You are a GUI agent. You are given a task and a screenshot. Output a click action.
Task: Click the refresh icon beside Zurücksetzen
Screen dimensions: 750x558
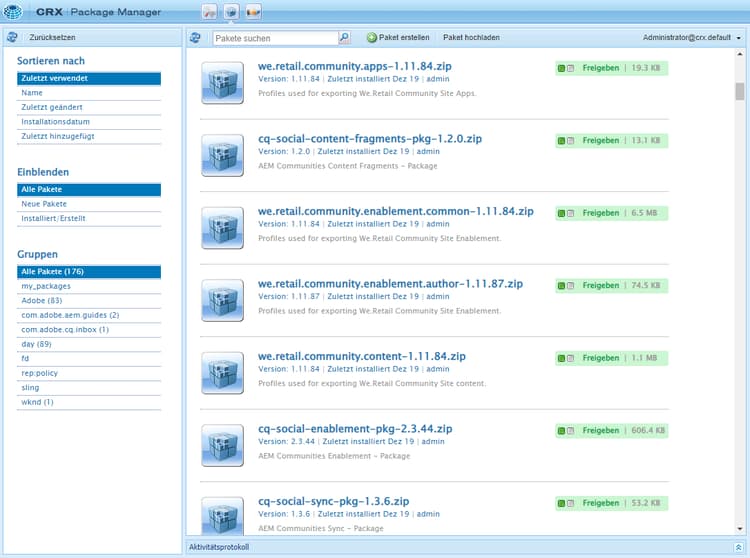(x=12, y=37)
